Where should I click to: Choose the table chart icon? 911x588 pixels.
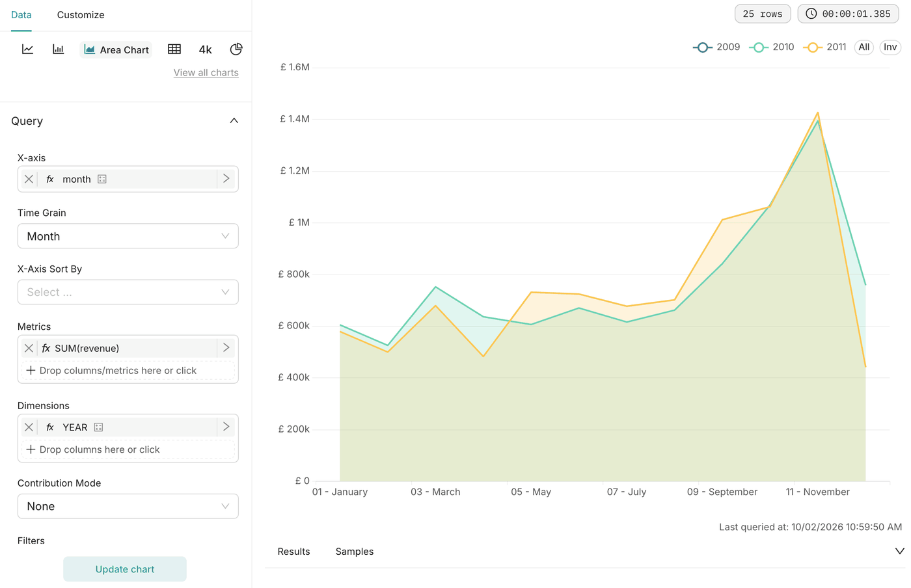pyautogui.click(x=174, y=49)
